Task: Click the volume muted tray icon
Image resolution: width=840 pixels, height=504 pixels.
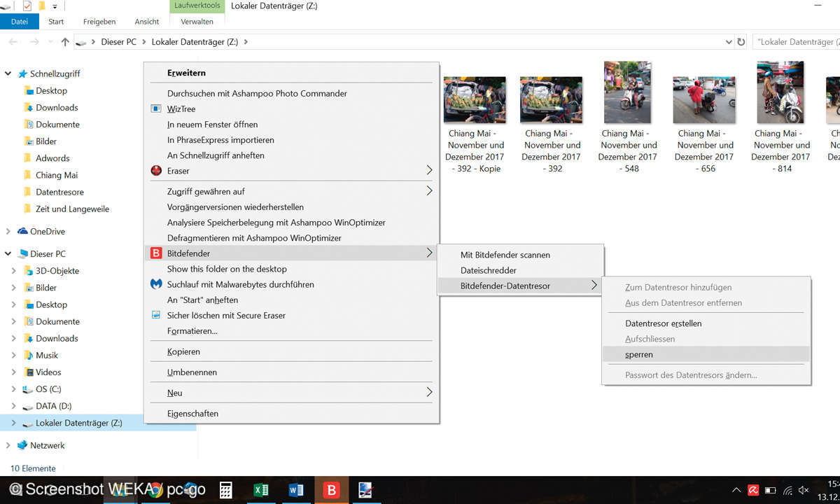Action: 804,490
